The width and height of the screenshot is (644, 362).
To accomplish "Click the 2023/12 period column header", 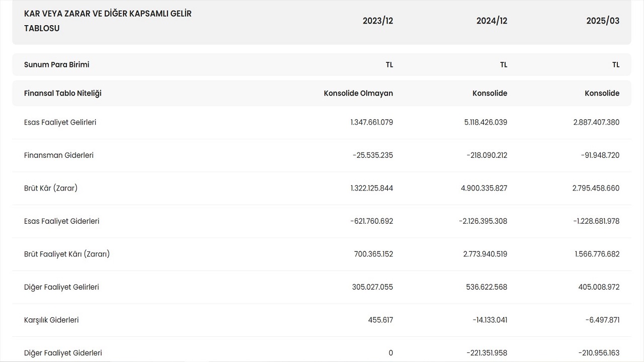I will click(377, 21).
